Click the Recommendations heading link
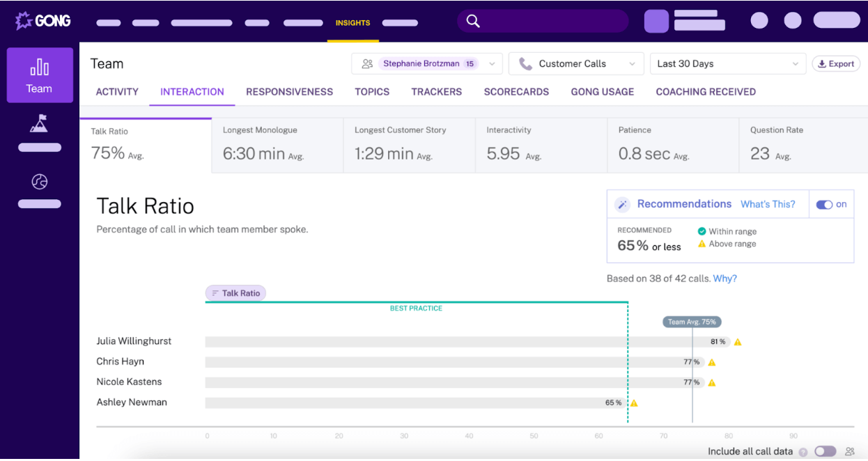The width and height of the screenshot is (868, 461). click(684, 204)
